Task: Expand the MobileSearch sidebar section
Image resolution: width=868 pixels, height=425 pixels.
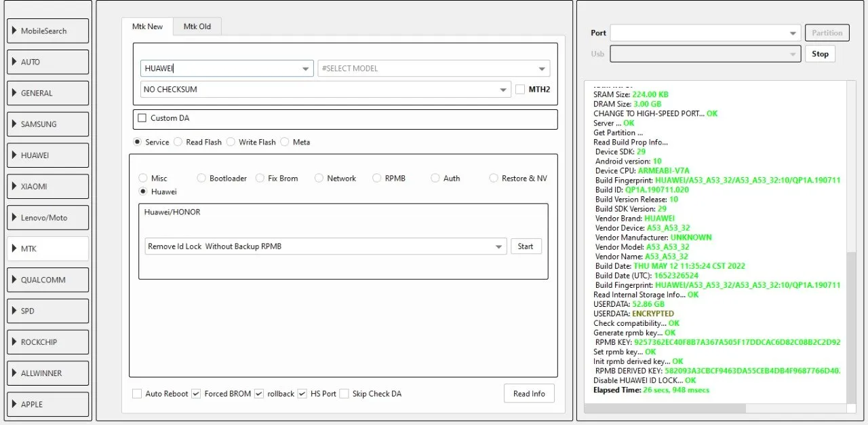Action: pos(47,31)
